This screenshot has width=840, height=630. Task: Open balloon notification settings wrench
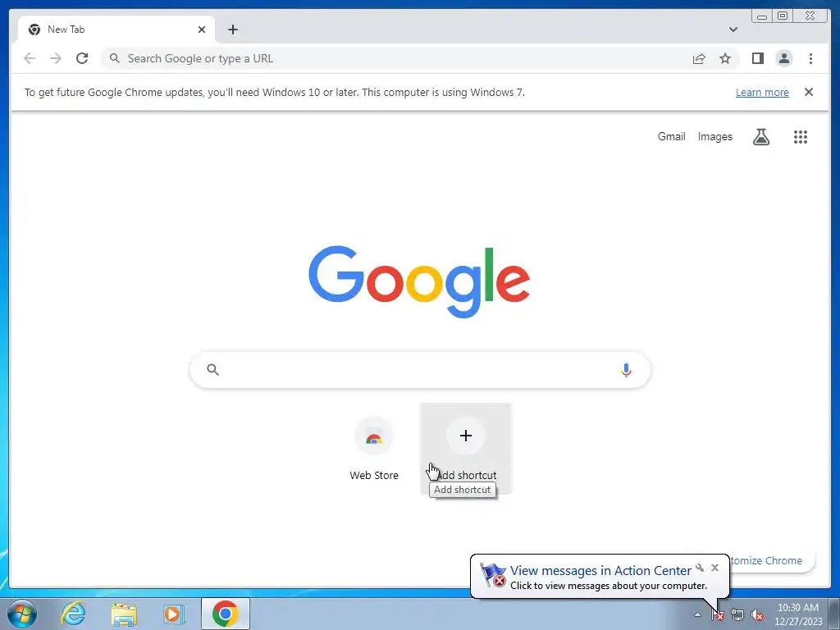[700, 568]
